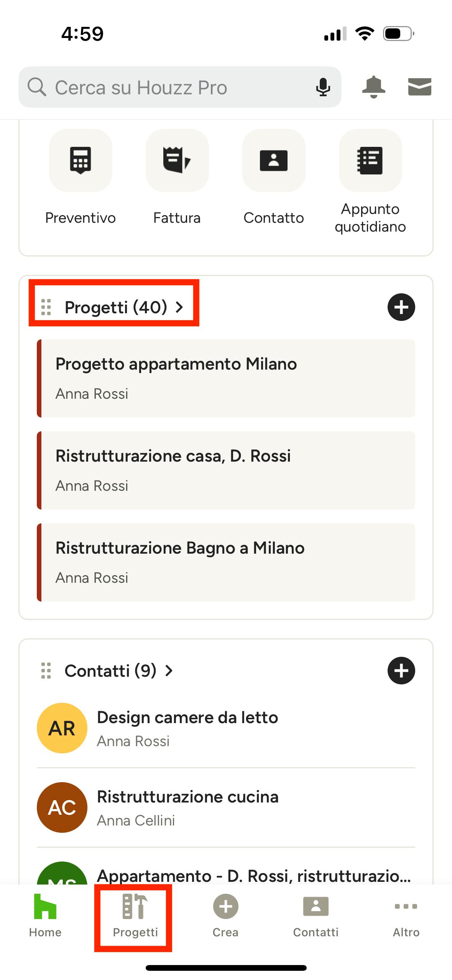The image size is (452, 980).
Task: Expand the Progetti (40) section chevron
Action: [x=179, y=307]
